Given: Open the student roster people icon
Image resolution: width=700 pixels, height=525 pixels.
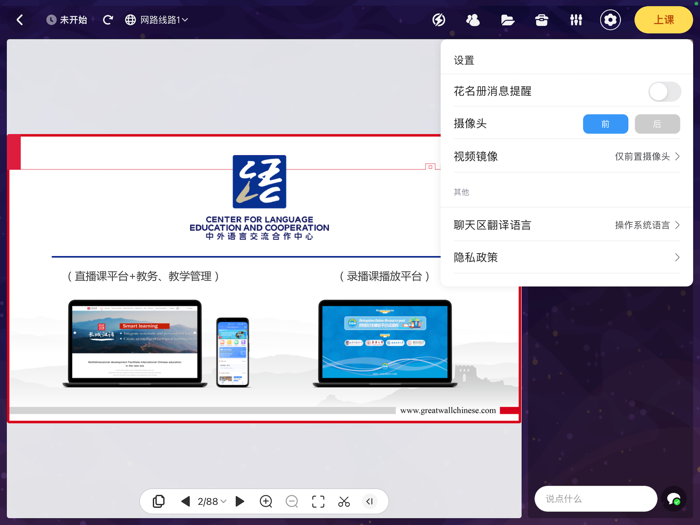Looking at the screenshot, I should point(473,20).
